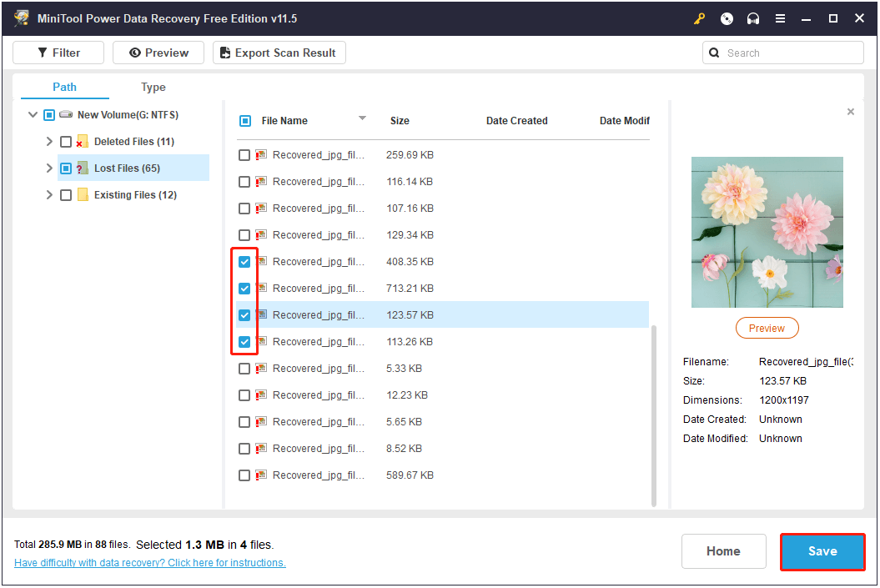Click the file icon for 5.33 KB row
Screen dimensions: 880x588
pyautogui.click(x=261, y=368)
